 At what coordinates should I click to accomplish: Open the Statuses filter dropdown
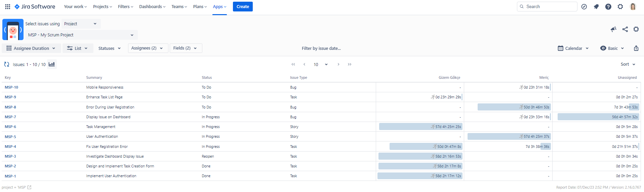(x=109, y=48)
